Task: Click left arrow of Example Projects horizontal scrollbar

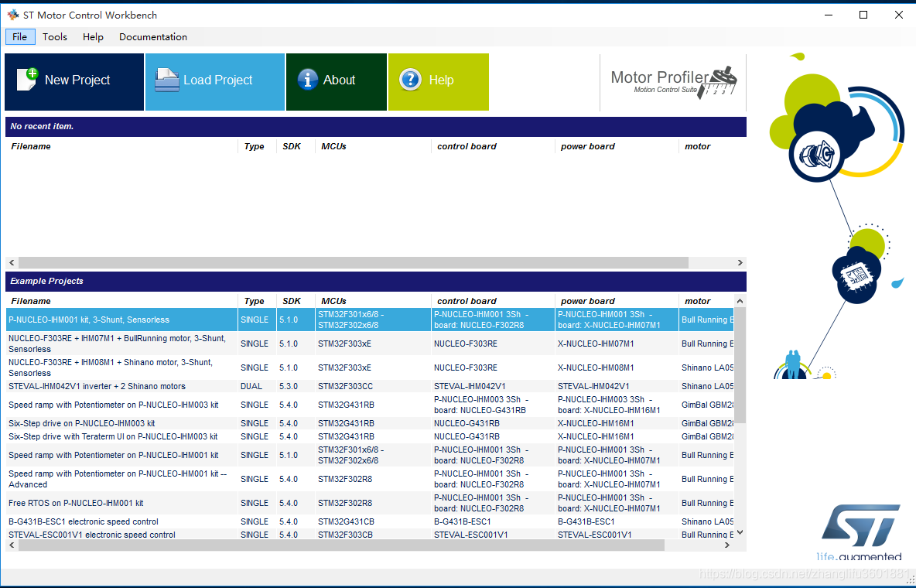Action: (12, 545)
